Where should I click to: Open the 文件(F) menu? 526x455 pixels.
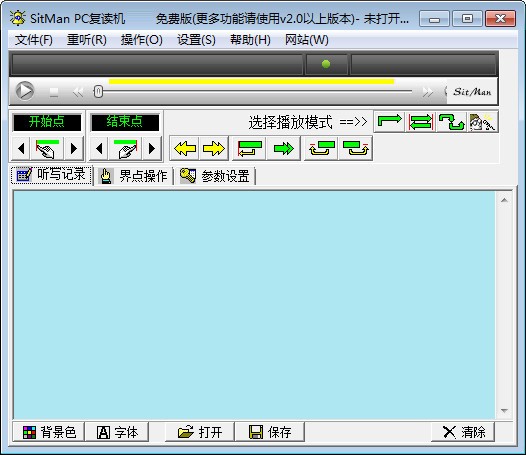pyautogui.click(x=34, y=40)
